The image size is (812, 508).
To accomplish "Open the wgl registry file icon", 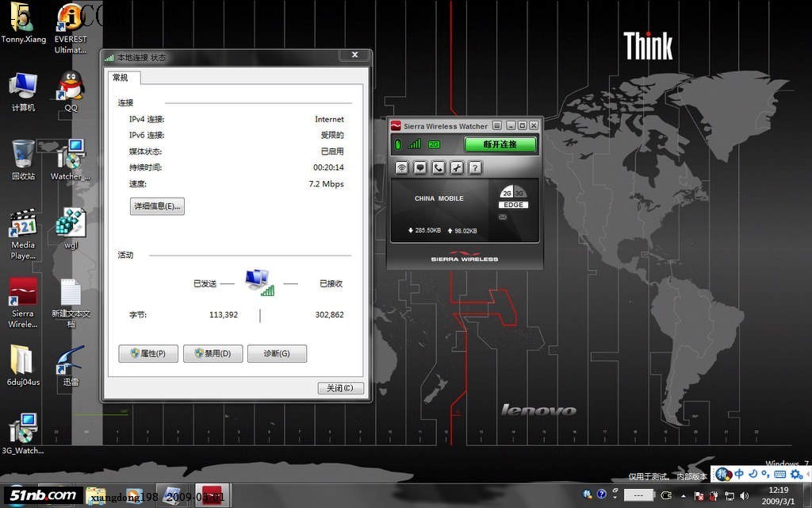I will (71, 229).
